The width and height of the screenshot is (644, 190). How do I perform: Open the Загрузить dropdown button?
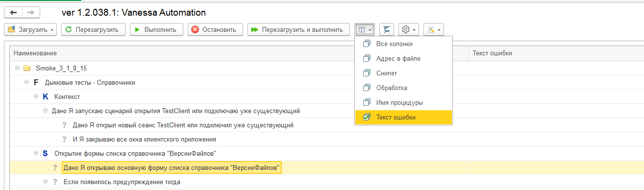click(x=30, y=30)
